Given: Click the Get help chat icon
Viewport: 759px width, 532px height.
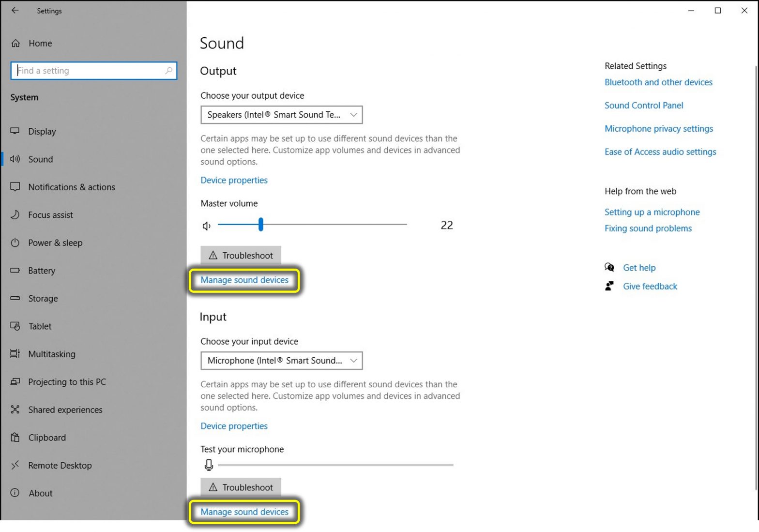Looking at the screenshot, I should tap(609, 267).
